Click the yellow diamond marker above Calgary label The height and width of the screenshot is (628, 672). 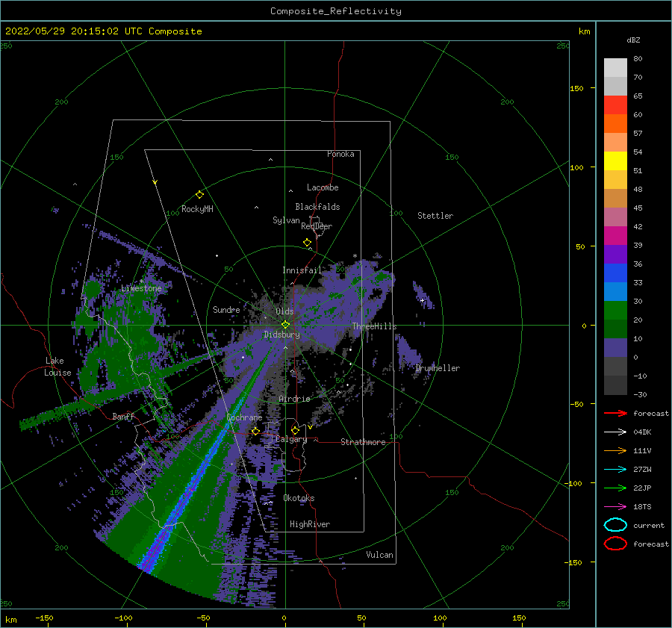[x=295, y=430]
